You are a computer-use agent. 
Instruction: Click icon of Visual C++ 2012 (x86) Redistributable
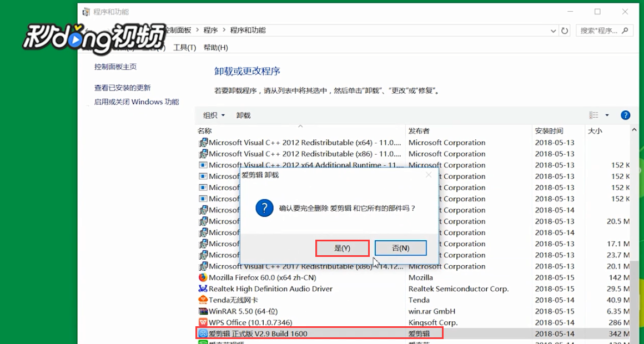click(203, 154)
